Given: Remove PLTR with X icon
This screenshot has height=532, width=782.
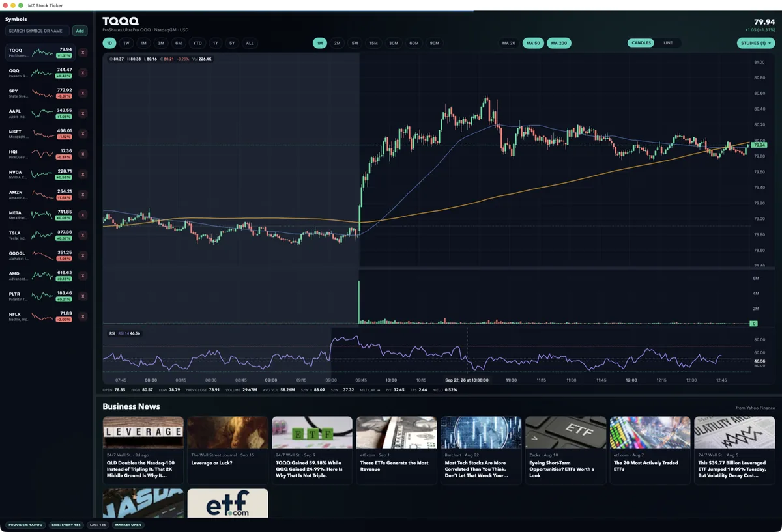Looking at the screenshot, I should click(83, 296).
